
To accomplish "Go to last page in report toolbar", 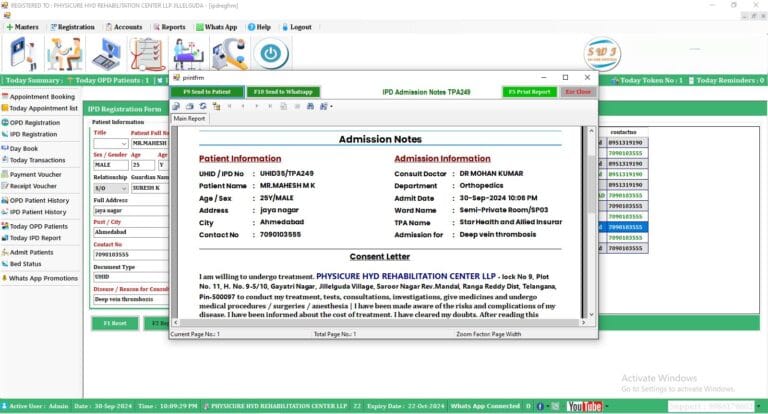I will click(x=270, y=106).
